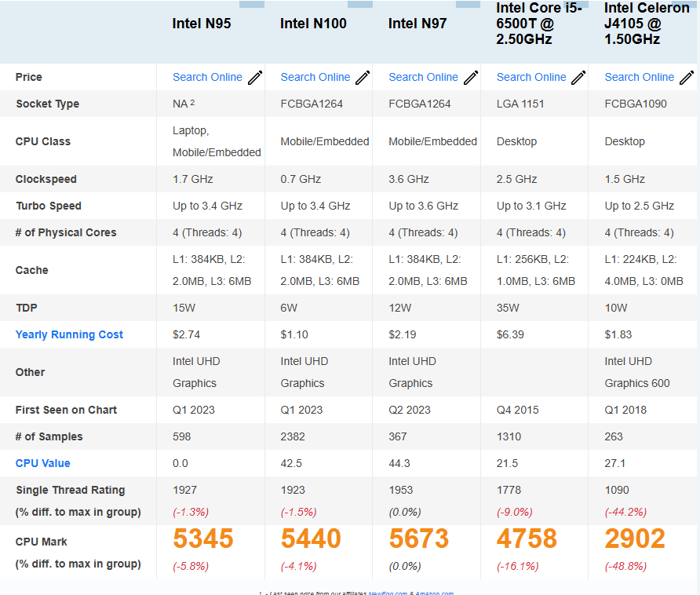
Task: Click the 0.7 GHz clockspeed value
Action: tap(301, 179)
